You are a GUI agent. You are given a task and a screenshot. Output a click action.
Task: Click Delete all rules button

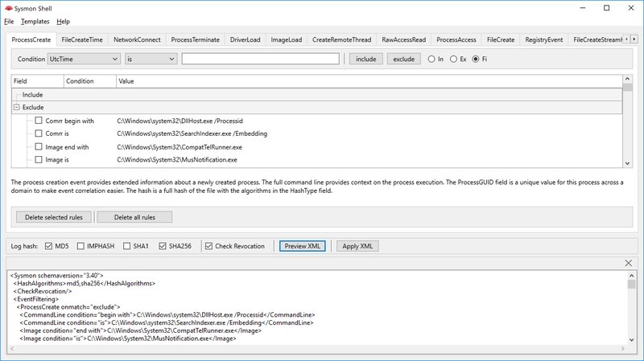[134, 217]
